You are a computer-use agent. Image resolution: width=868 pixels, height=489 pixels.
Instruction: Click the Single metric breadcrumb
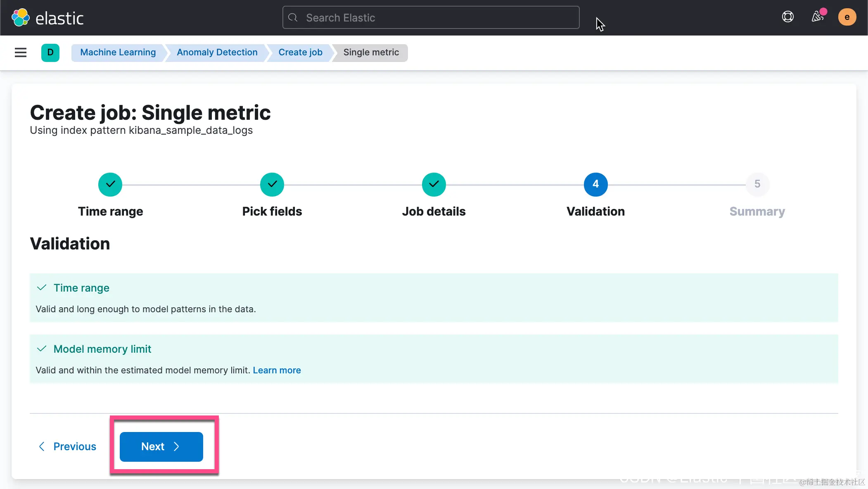tap(371, 52)
